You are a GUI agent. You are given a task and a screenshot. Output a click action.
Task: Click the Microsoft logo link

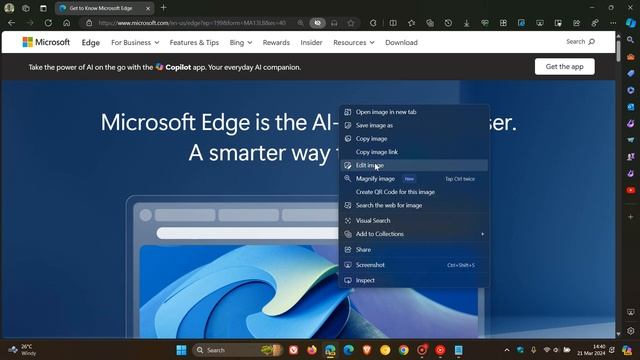pyautogui.click(x=46, y=42)
